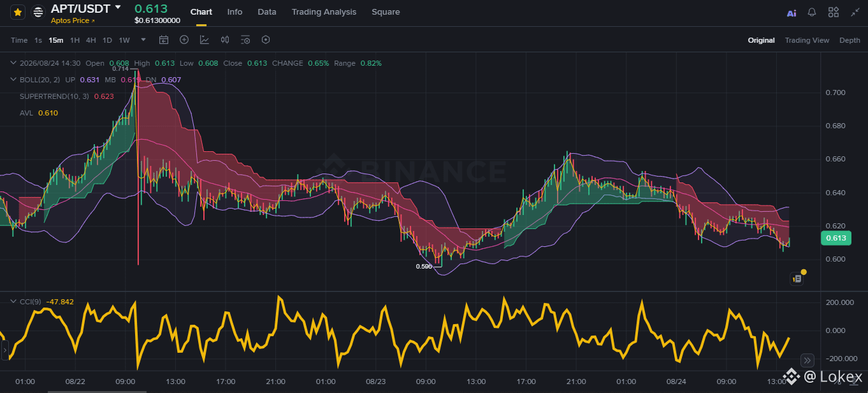Viewport: 868px width, 393px height.
Task: Select the 1W interval
Action: (x=124, y=40)
